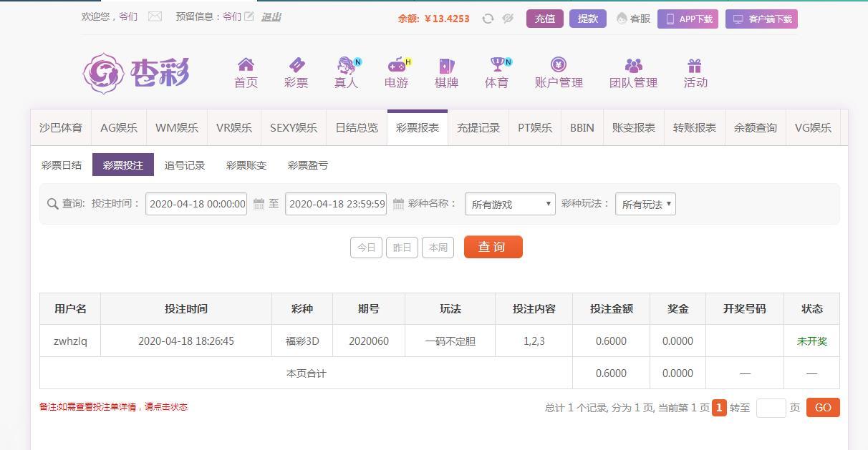Switch to VG娱乐 tab
Image resolution: width=868 pixels, height=450 pixels.
pyautogui.click(x=814, y=127)
